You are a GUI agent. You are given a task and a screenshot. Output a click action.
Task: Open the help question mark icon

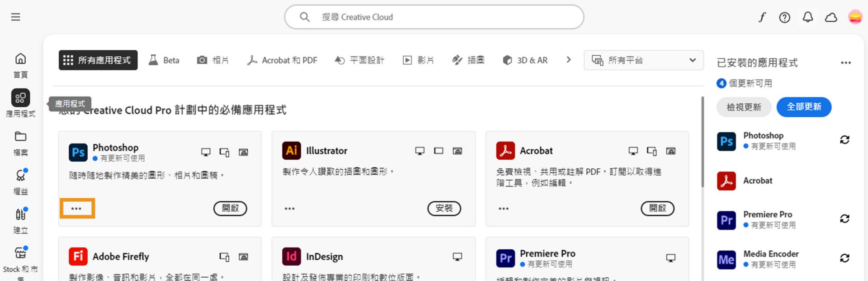(x=784, y=17)
